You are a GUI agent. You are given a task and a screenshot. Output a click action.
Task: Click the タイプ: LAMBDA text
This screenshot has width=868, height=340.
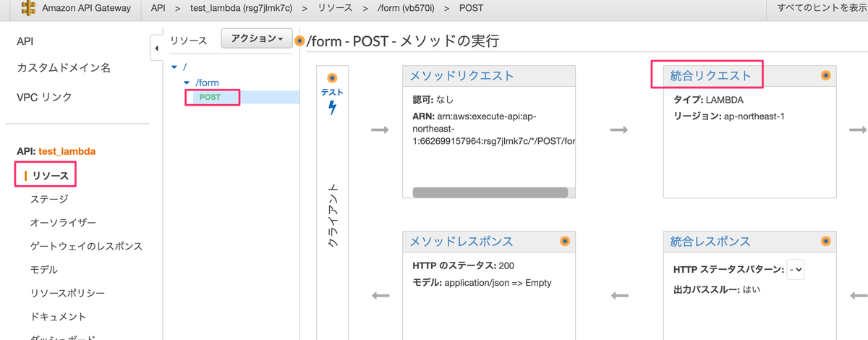pos(707,100)
